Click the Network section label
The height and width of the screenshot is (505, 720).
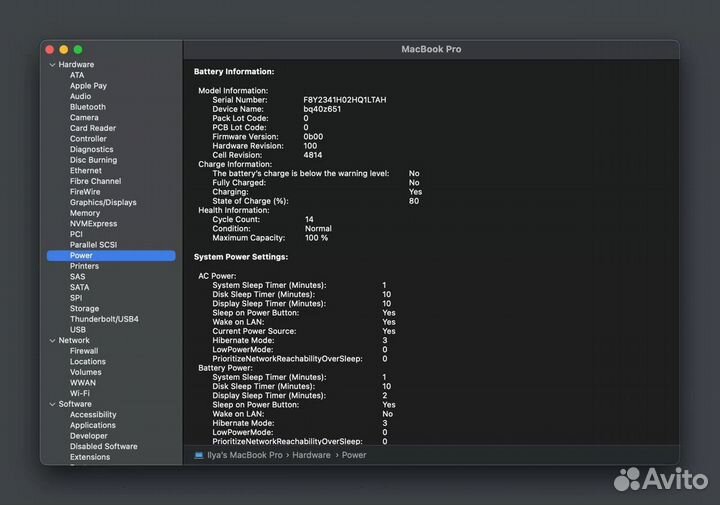[x=74, y=341]
